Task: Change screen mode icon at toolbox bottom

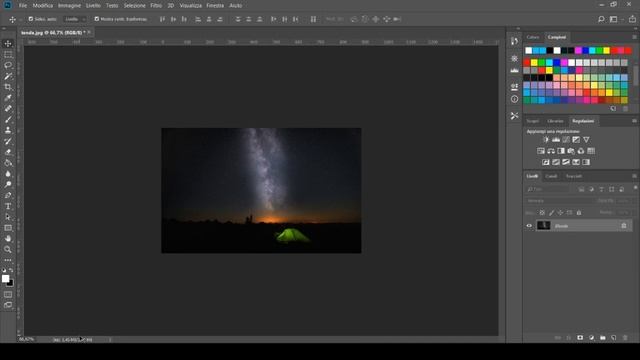Action: click(x=8, y=305)
